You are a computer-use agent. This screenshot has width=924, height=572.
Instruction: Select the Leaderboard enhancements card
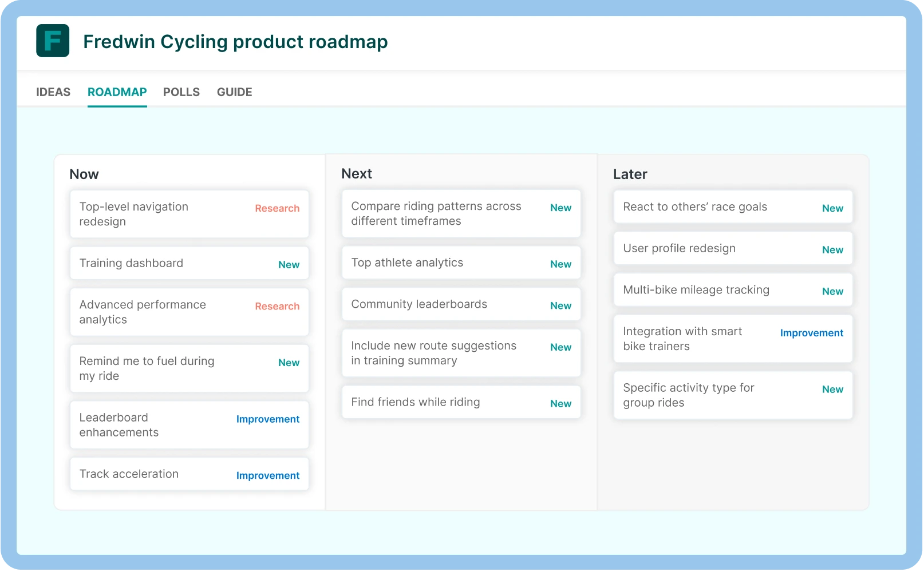click(x=189, y=424)
